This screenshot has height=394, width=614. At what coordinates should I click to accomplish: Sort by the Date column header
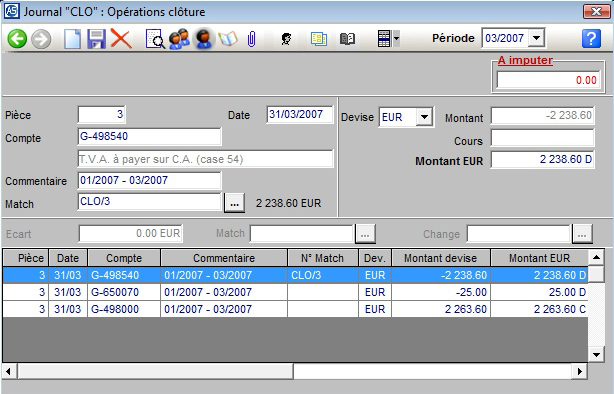[68, 258]
